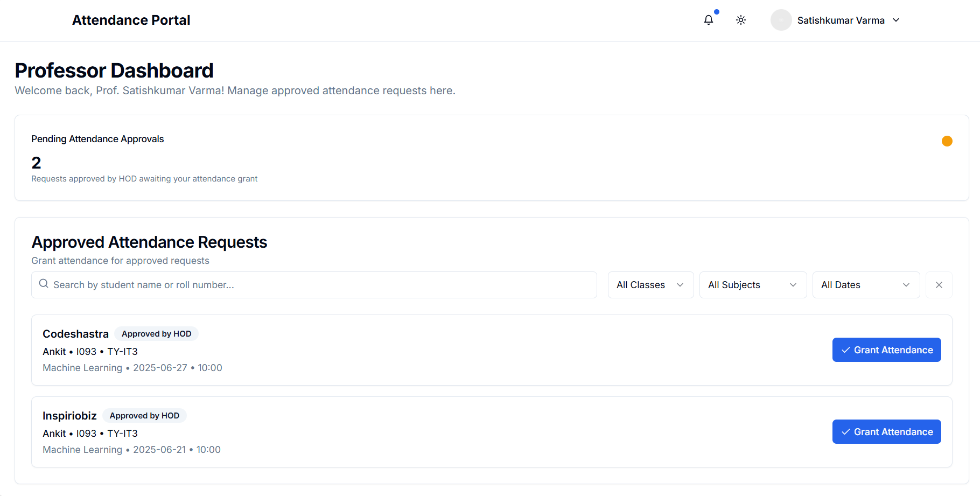
Task: Click the Inspiriobiz Approved by HOD badge
Action: point(144,416)
